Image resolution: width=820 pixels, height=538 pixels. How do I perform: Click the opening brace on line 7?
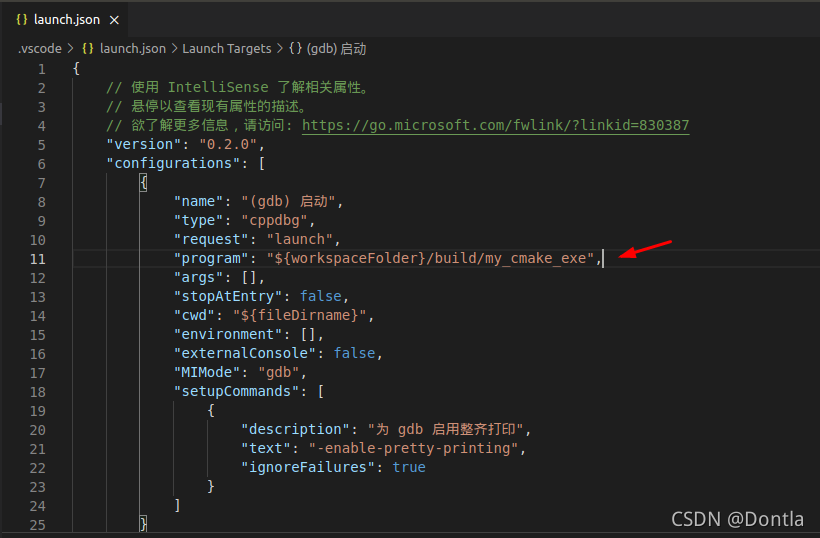click(143, 182)
